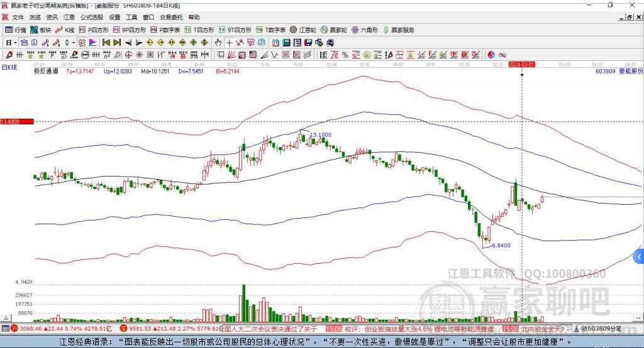
Task: Jump to first bar with skip-to-start icon
Action: coord(106,43)
